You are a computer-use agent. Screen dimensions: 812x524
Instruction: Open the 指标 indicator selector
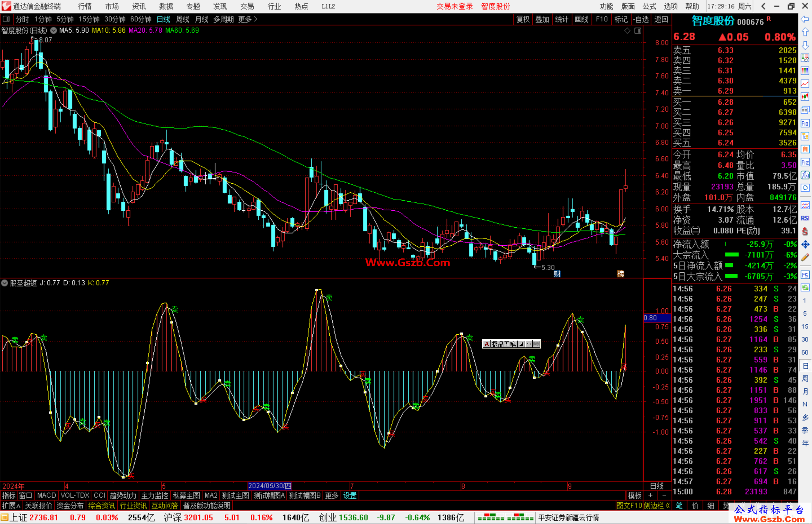coord(9,495)
